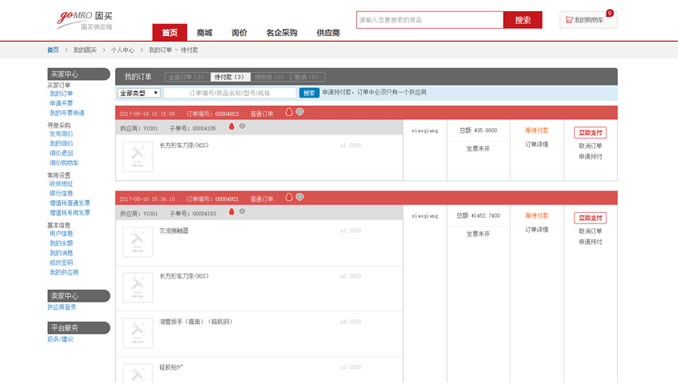
Task: Focus the order number search input field
Action: [230, 93]
